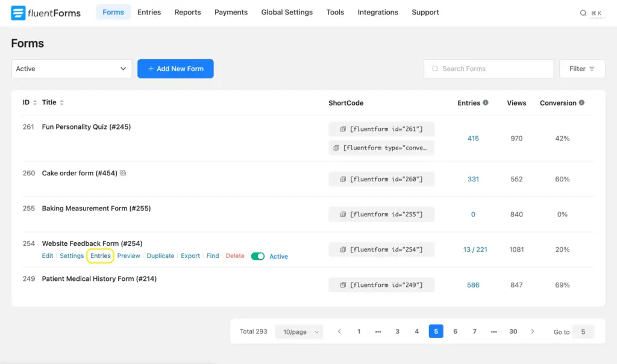617x364 pixels.
Task: Go to page 30
Action: pos(513,331)
